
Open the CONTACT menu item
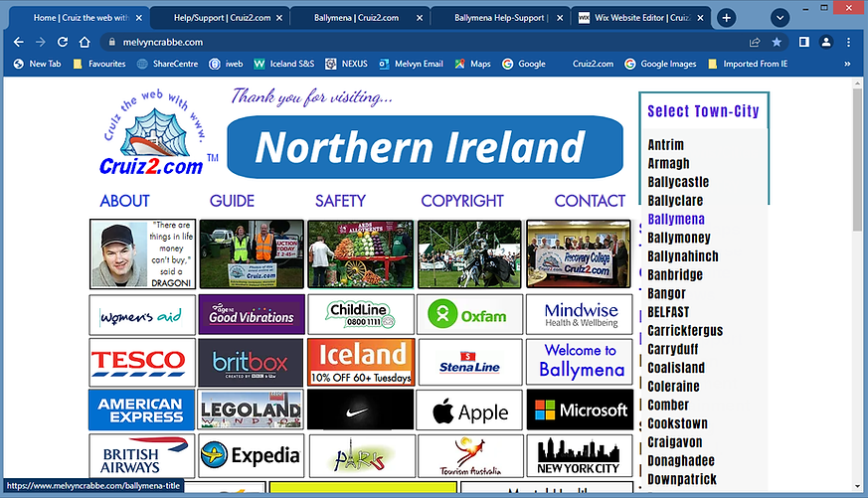(x=591, y=201)
